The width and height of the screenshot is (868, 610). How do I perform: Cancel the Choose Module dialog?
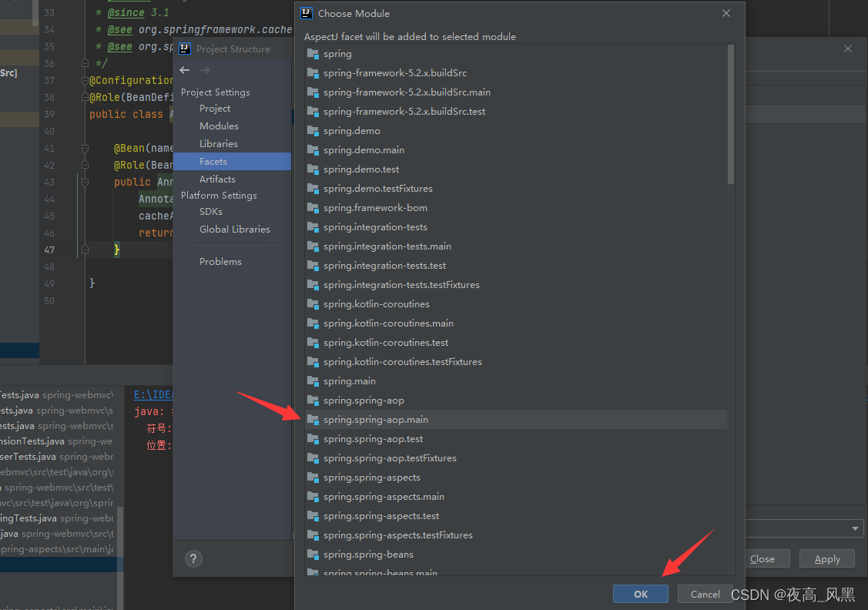click(x=705, y=594)
